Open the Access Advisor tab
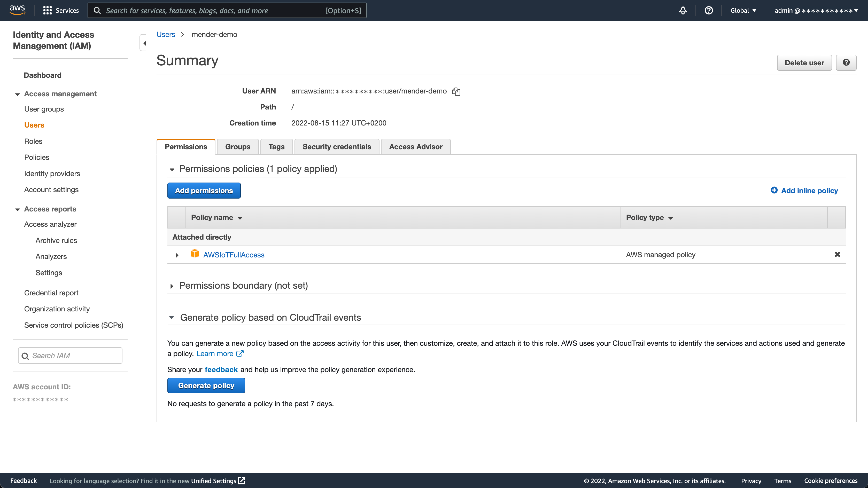The width and height of the screenshot is (868, 488). (415, 147)
